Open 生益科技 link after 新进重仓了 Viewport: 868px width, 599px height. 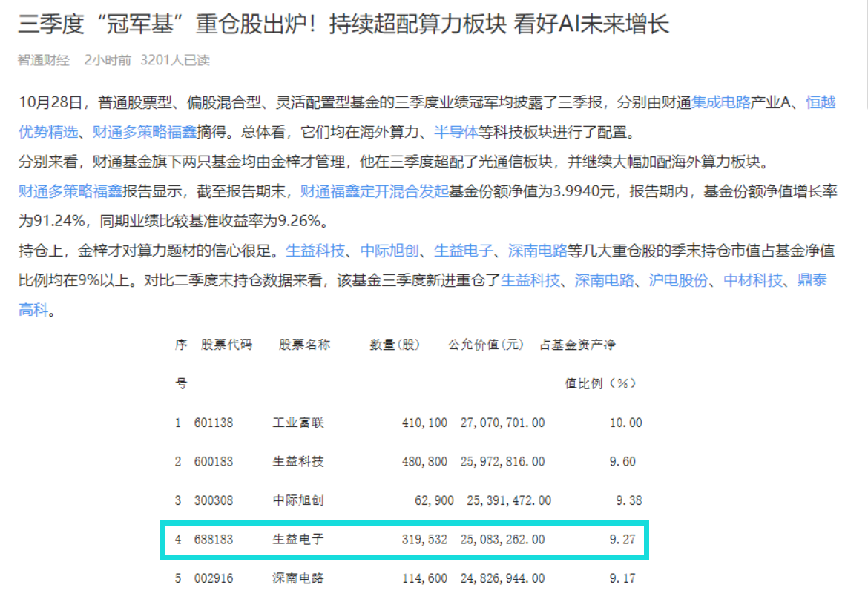pyautogui.click(x=530, y=280)
